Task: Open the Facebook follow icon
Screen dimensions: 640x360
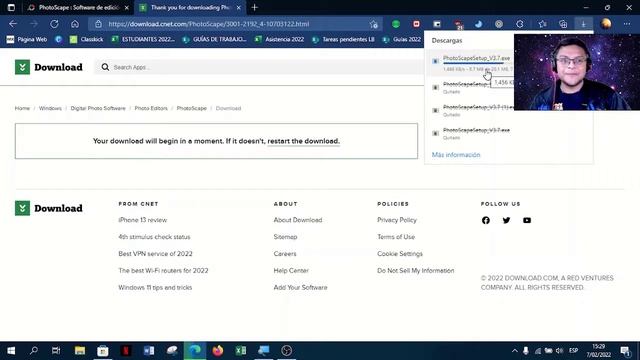Action: 486,220
